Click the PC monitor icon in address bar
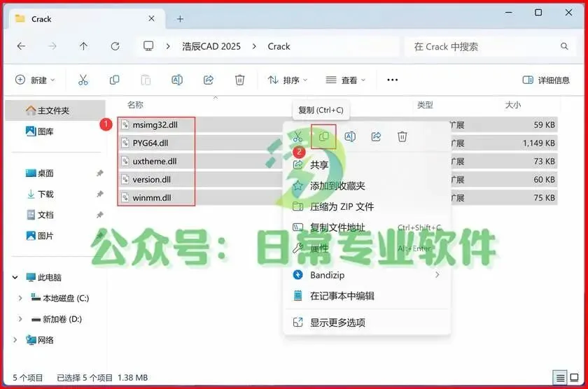The image size is (588, 389). 148,46
